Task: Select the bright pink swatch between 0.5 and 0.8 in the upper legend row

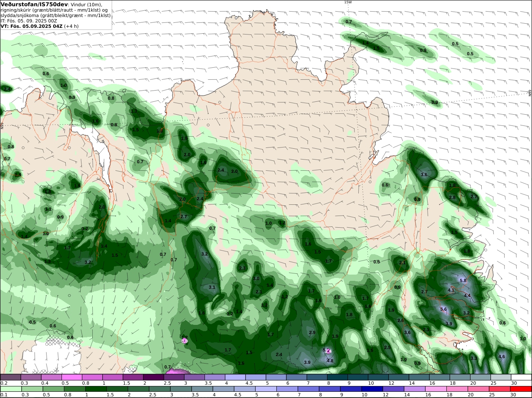Action: click(72, 377)
